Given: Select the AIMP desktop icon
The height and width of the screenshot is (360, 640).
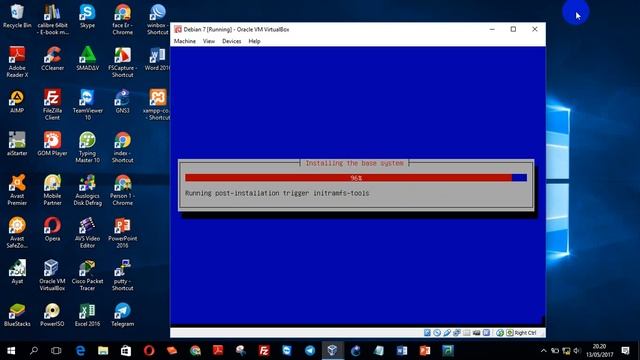Looking at the screenshot, I should click(x=17, y=101).
